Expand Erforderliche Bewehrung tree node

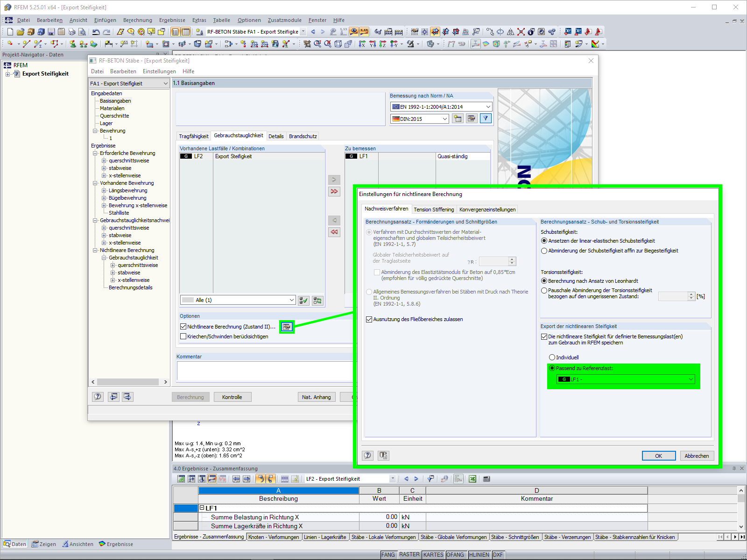(x=95, y=153)
